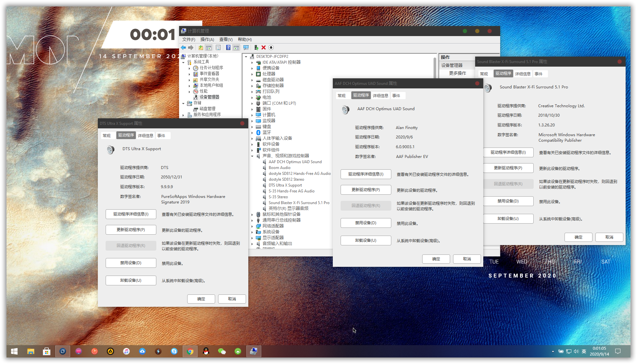637x364 pixels.
Task: Expand the 网络适配器 device category
Action: 252,226
